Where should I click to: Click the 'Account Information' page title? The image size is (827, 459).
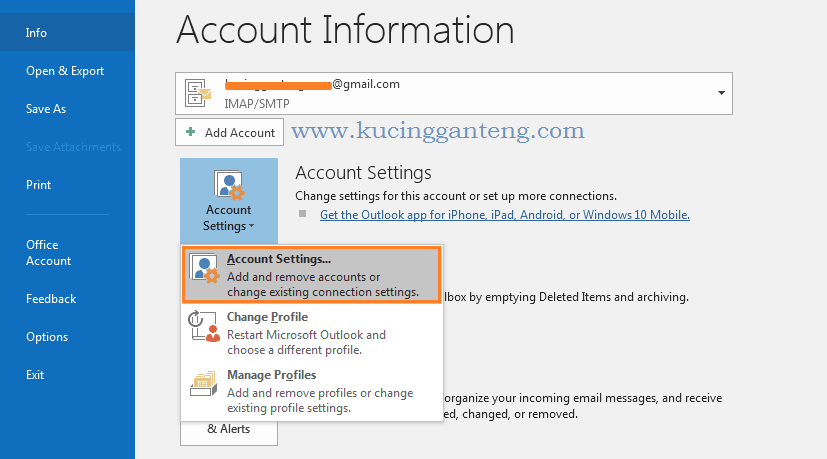(345, 30)
